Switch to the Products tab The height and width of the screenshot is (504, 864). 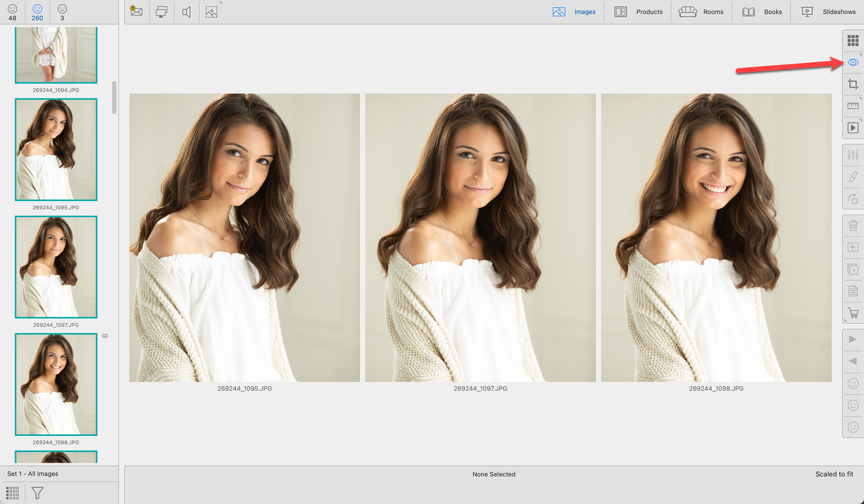[638, 12]
